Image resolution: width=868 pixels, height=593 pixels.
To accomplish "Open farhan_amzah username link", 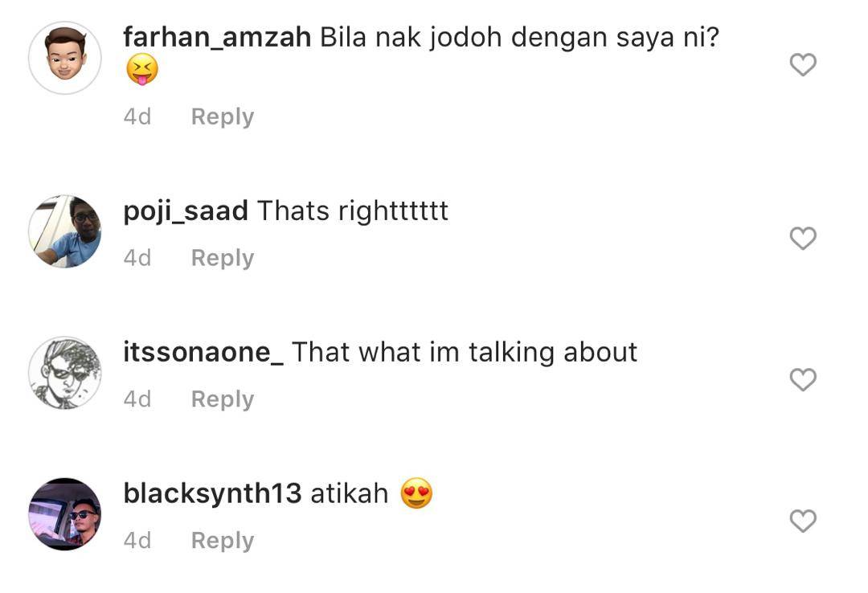I will (217, 38).
